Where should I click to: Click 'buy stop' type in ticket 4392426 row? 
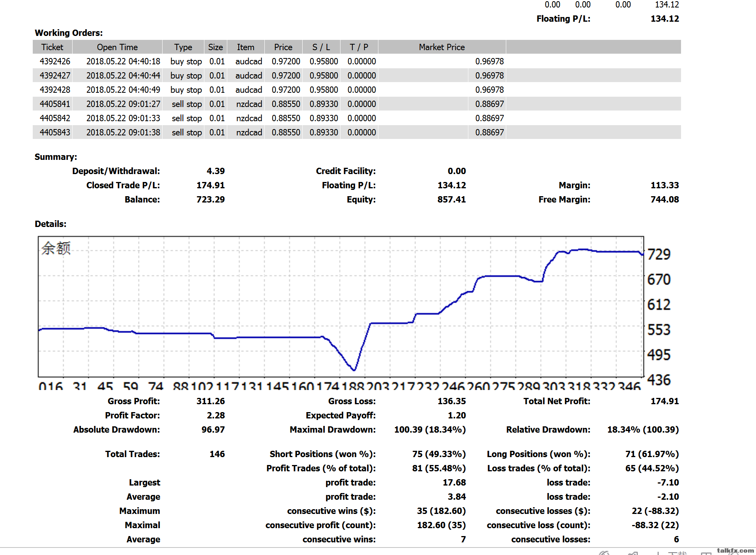tap(186, 62)
